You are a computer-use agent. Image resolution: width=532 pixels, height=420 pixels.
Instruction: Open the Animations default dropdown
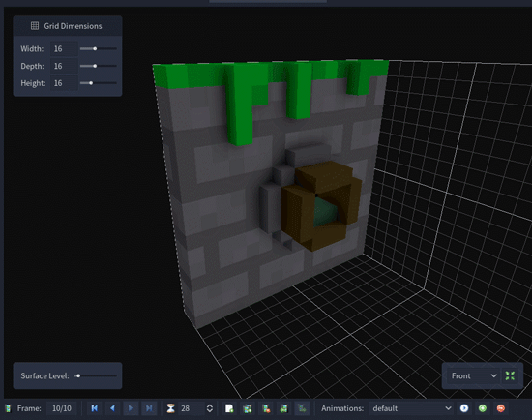(x=411, y=408)
